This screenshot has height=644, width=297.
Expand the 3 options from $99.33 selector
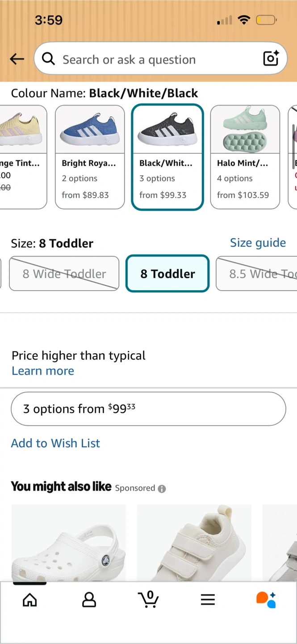tap(148, 409)
